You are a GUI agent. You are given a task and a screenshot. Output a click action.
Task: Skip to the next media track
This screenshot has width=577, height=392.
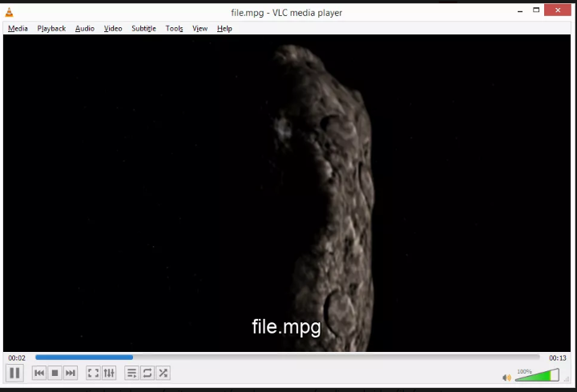point(71,374)
